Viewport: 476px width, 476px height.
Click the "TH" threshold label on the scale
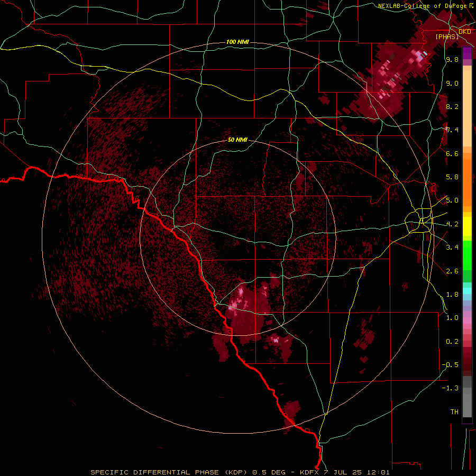click(454, 412)
